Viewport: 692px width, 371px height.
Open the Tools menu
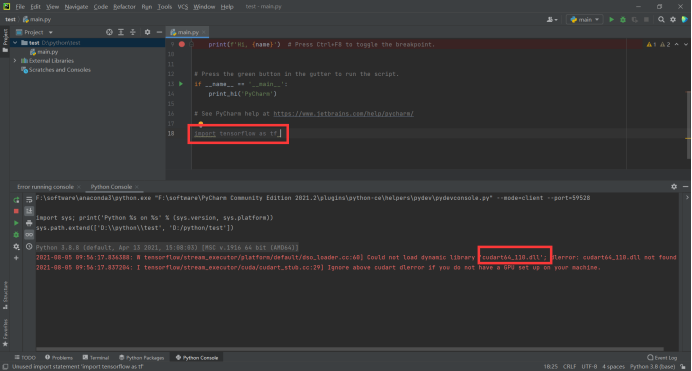(x=165, y=7)
